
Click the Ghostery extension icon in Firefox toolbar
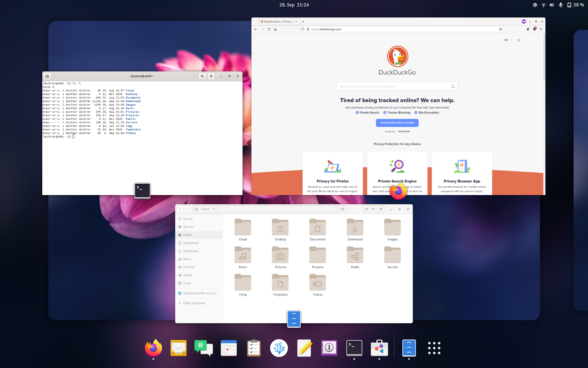click(528, 29)
